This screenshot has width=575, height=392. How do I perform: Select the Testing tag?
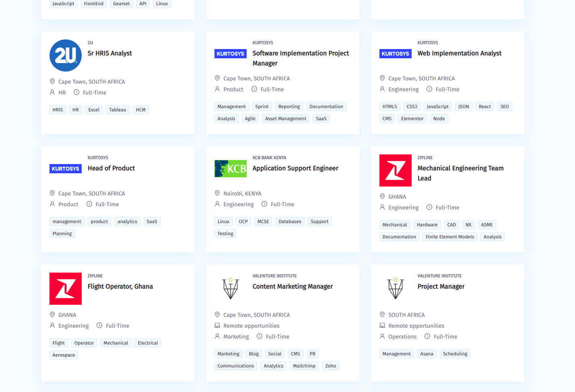pos(225,234)
